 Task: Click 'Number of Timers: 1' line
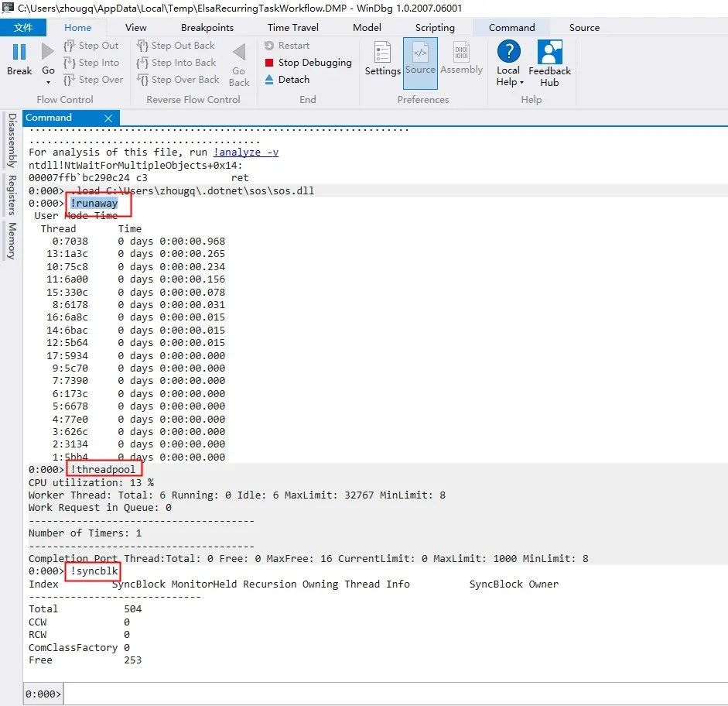tap(85, 533)
